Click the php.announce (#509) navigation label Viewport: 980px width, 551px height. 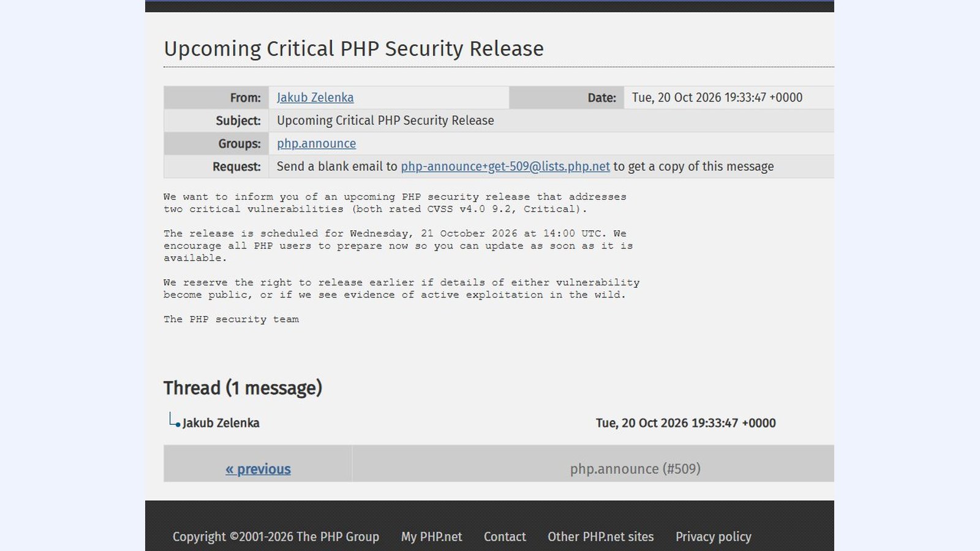(x=635, y=469)
